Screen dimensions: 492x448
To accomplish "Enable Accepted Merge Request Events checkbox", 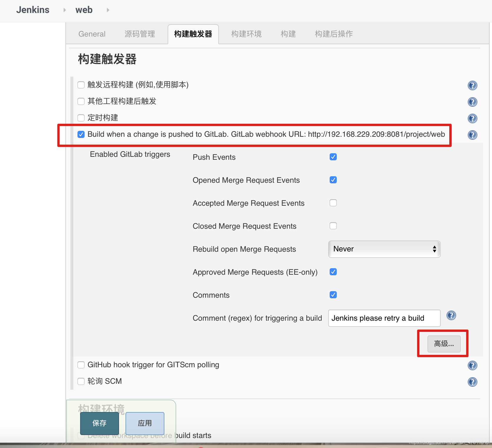I will pos(333,203).
